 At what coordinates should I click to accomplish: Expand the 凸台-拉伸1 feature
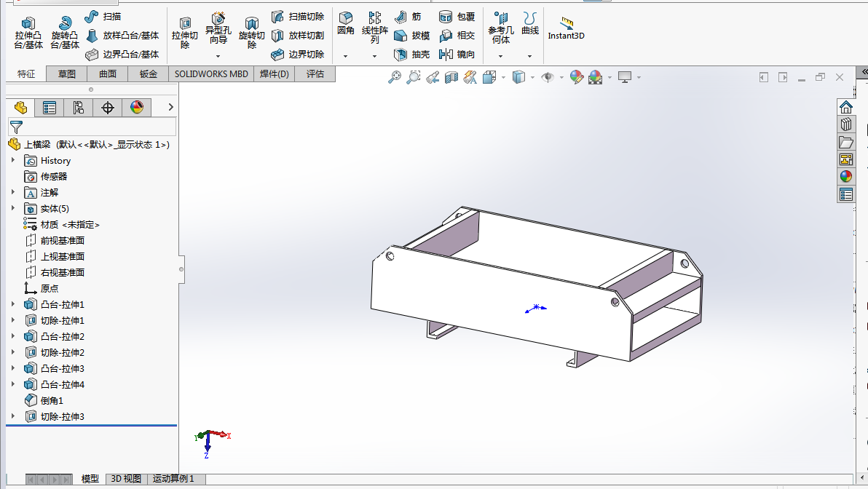pos(13,303)
